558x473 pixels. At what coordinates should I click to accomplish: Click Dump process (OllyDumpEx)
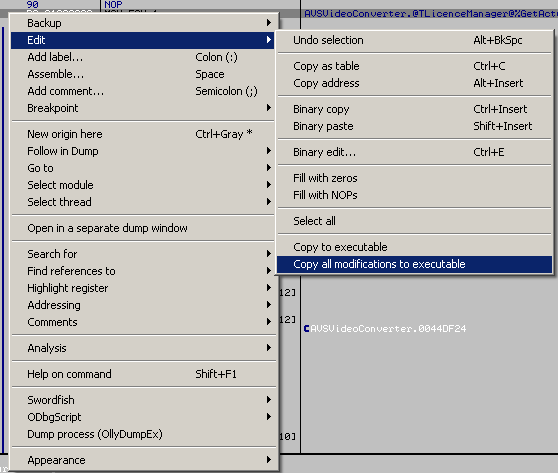[142, 434]
